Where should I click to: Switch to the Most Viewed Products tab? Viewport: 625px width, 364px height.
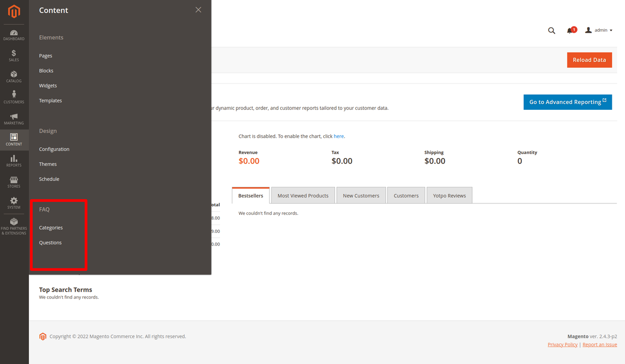[x=303, y=195]
